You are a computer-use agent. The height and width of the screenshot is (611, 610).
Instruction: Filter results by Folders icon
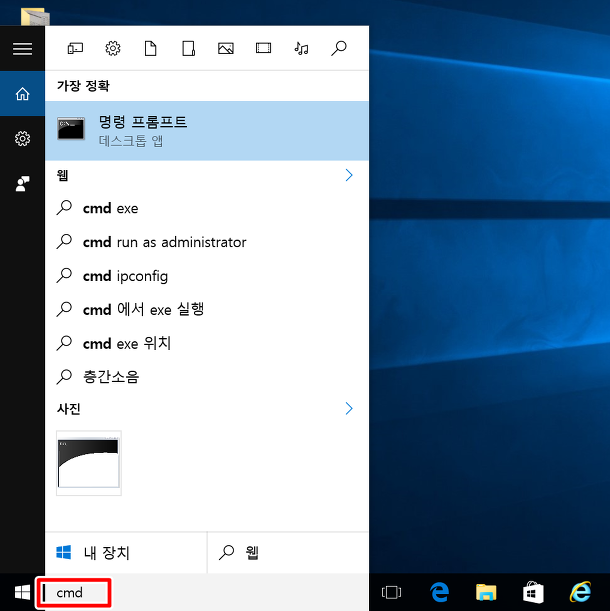pos(188,48)
